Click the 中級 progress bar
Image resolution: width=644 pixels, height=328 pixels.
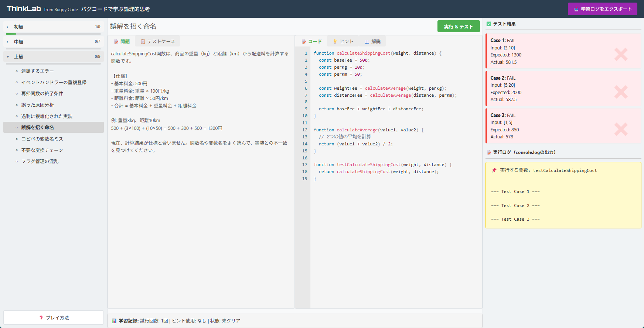coord(53,49)
